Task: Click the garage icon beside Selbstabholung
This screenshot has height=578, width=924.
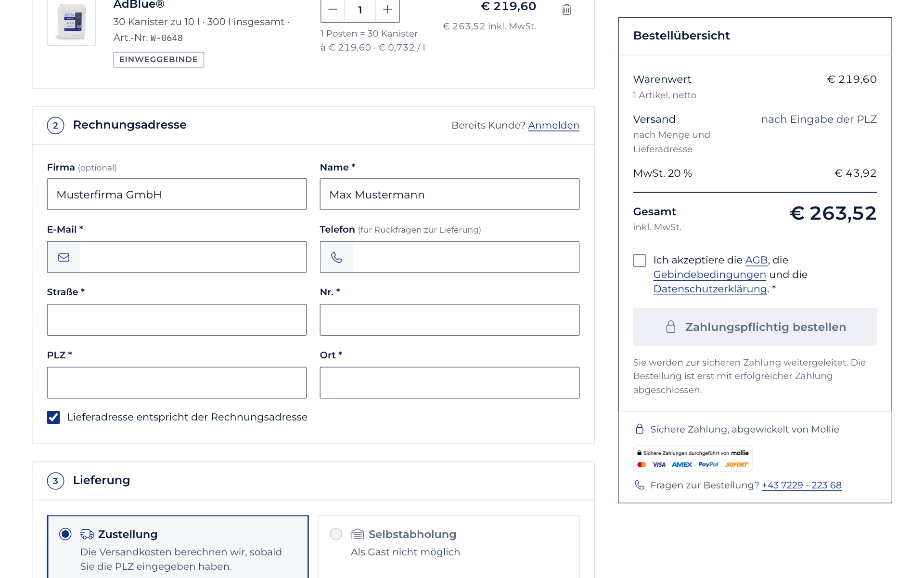Action: (358, 534)
